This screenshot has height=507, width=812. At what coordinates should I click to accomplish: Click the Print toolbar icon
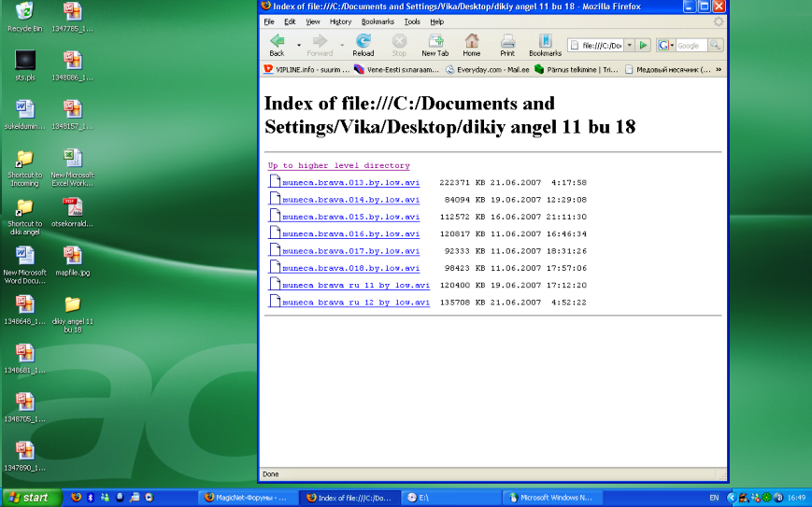507,43
